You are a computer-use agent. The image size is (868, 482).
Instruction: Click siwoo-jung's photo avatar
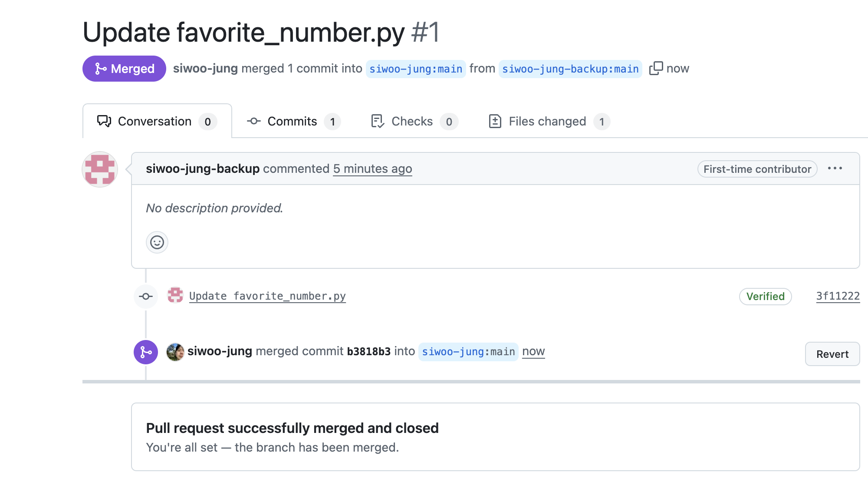click(175, 352)
